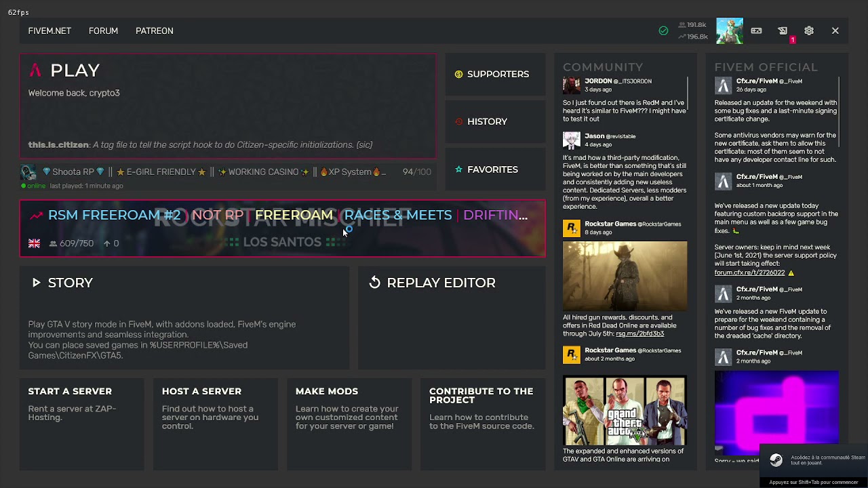Connect to last played Shoota RP server
Image resolution: width=868 pixels, height=488 pixels.
coord(228,177)
